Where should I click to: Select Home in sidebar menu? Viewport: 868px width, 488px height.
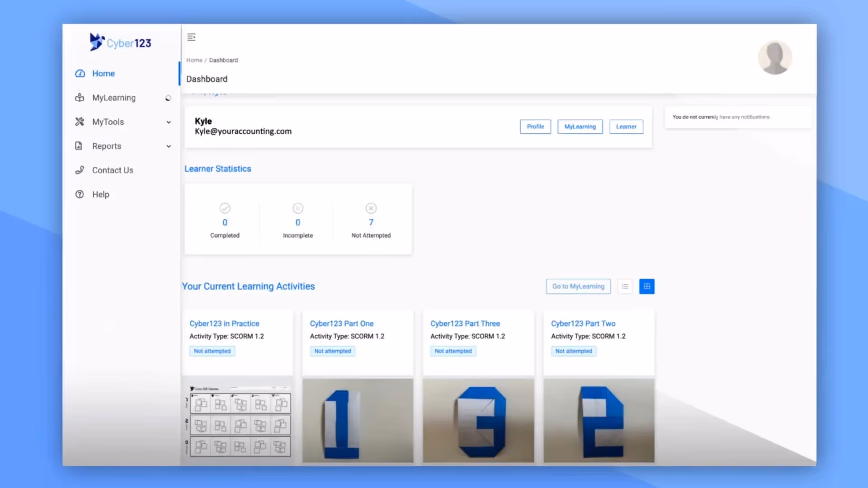click(103, 73)
